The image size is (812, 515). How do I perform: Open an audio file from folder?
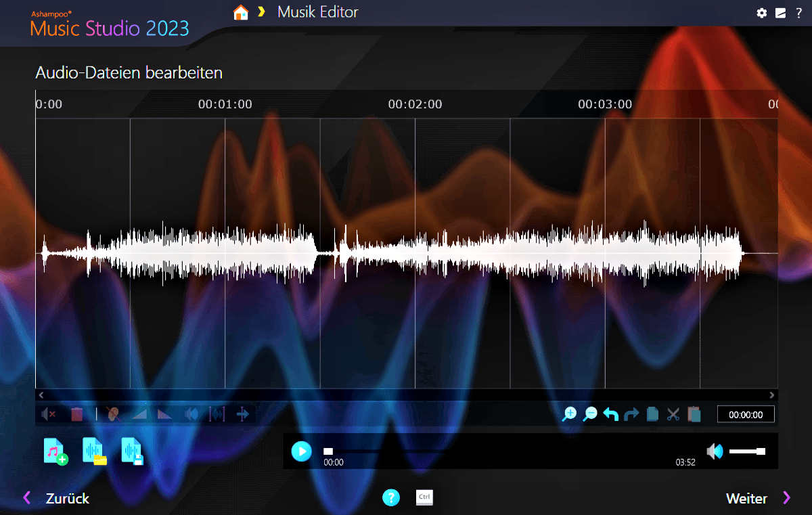(94, 451)
